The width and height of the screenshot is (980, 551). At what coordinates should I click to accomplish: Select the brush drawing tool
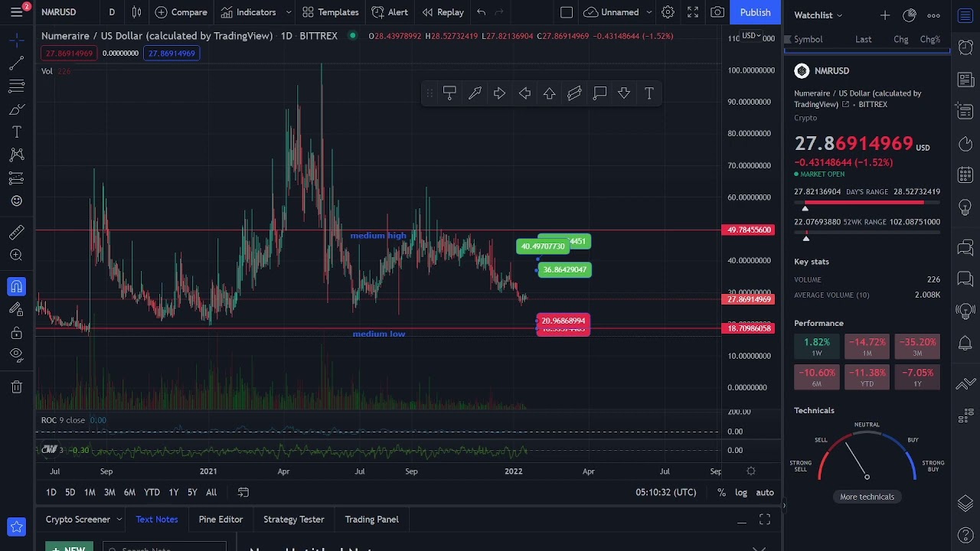pos(16,109)
